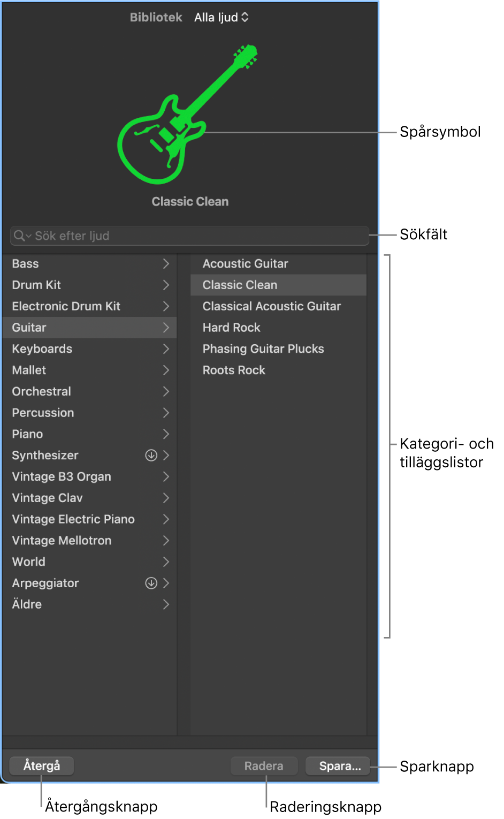The height and width of the screenshot is (819, 504).
Task: Select the Electronic Drum Kit category
Action: (x=89, y=307)
